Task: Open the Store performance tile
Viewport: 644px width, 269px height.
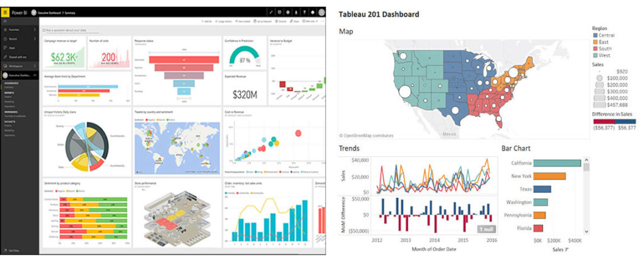Action: point(177,213)
